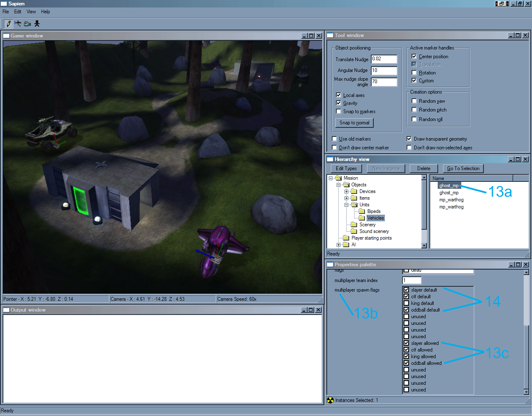Click the Sapien application title icon
This screenshot has height=416, width=532.
[x=4, y=4]
